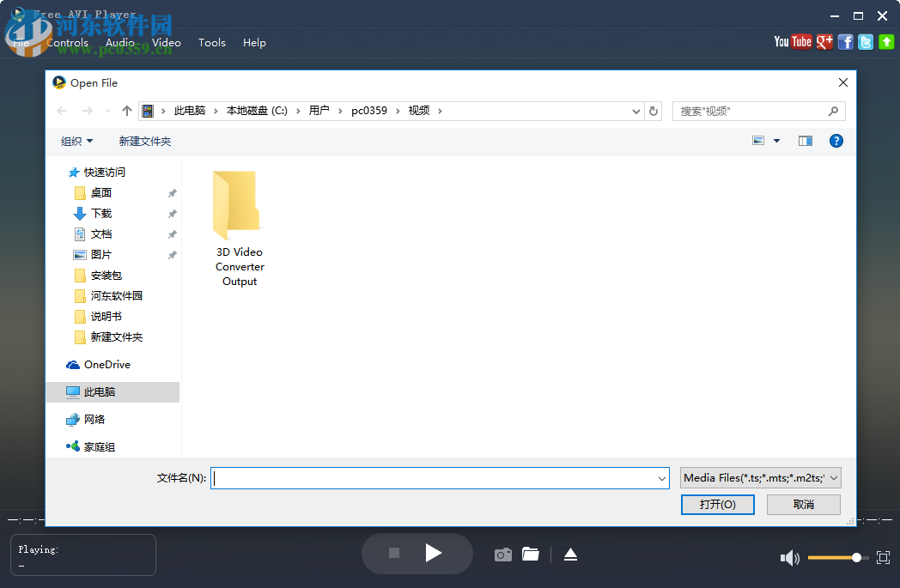Open the YouTube channel icon
This screenshot has height=588, width=900.
(x=792, y=41)
